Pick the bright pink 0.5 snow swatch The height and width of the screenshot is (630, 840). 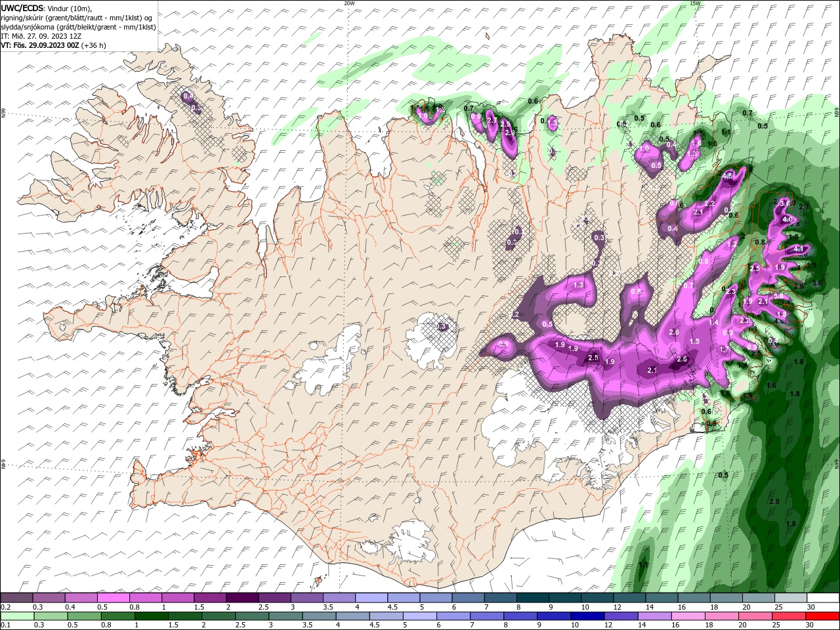point(113,598)
